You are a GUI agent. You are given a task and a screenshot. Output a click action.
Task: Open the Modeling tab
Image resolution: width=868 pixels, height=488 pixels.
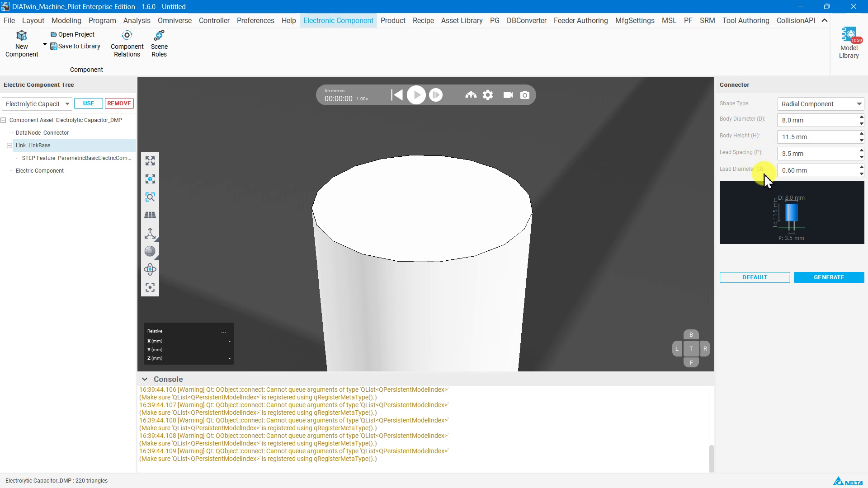(x=66, y=20)
